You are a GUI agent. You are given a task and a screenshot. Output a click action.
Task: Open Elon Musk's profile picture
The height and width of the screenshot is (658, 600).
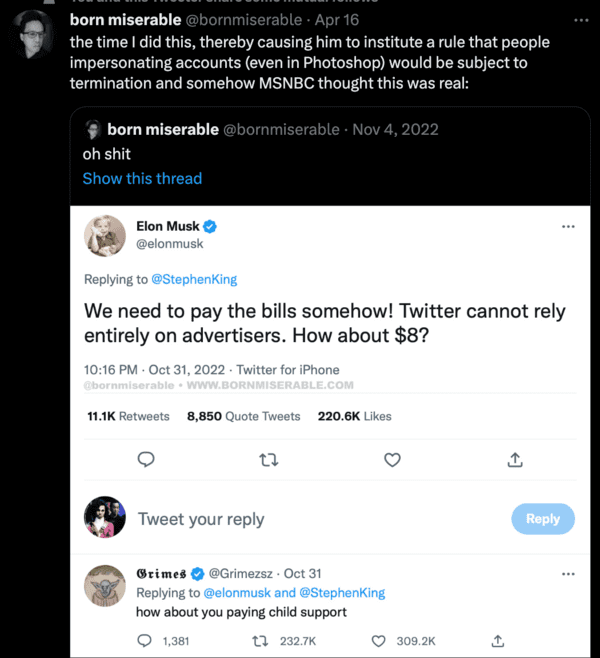tap(105, 236)
